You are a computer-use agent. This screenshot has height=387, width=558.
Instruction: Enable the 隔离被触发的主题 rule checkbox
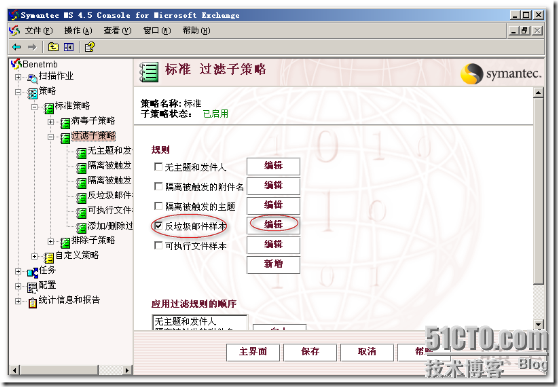158,206
